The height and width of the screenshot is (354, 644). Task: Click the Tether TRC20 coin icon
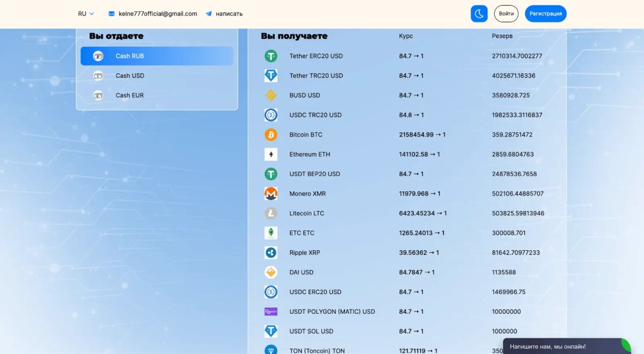tap(270, 76)
